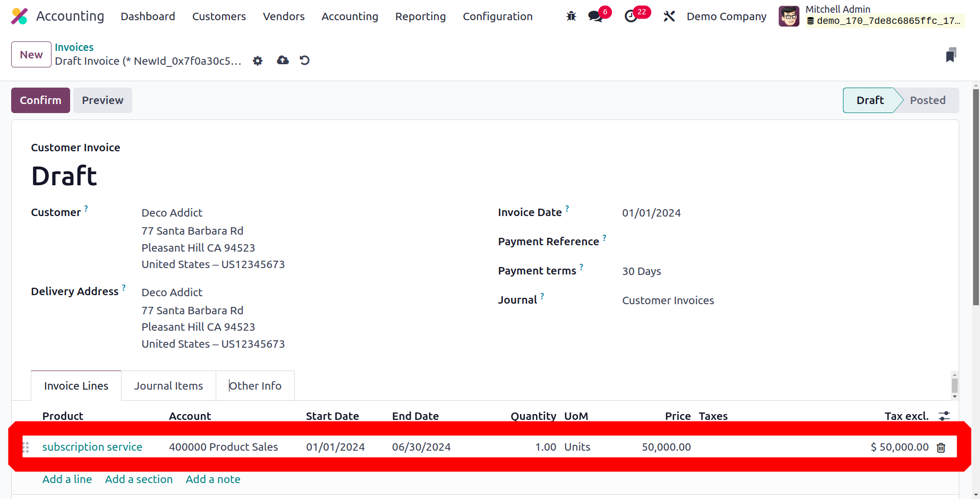Click Add a line link
The width and height of the screenshot is (980, 499).
67,479
